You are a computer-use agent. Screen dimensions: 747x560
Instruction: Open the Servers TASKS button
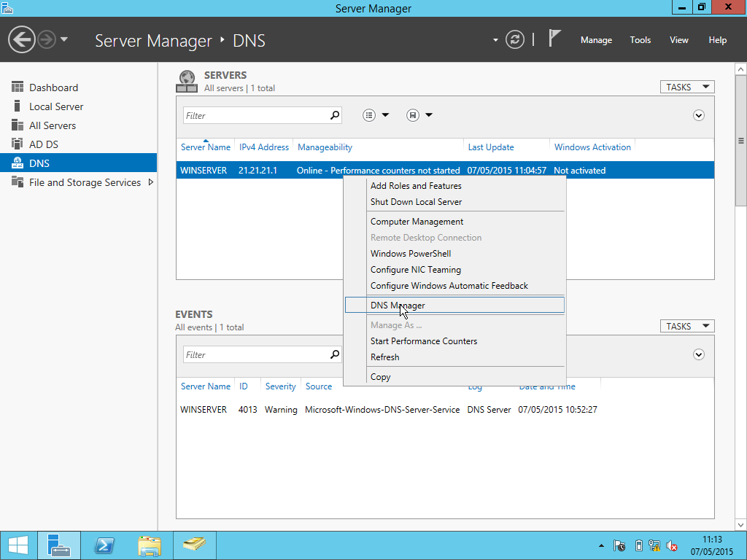click(x=686, y=86)
